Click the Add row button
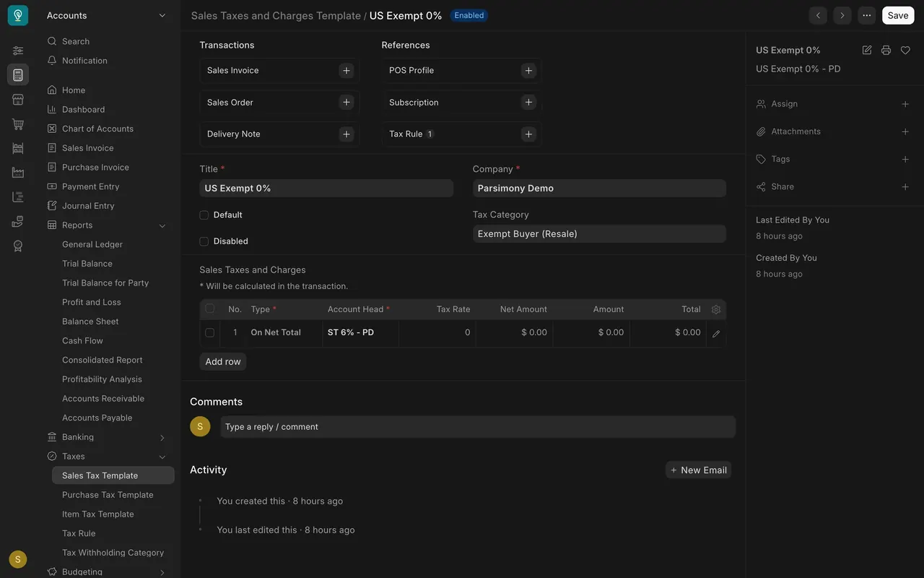The width and height of the screenshot is (924, 578). (x=223, y=361)
